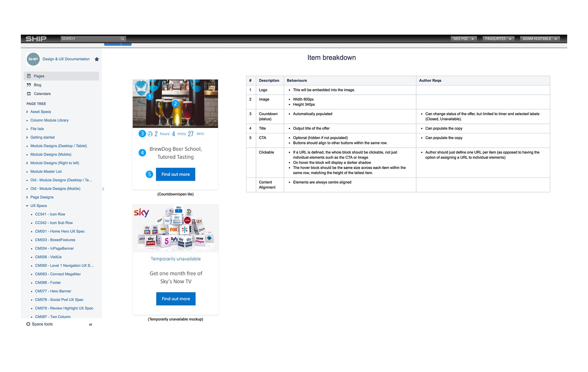
Task: Click Find out more under Sky tile
Action: point(176,299)
